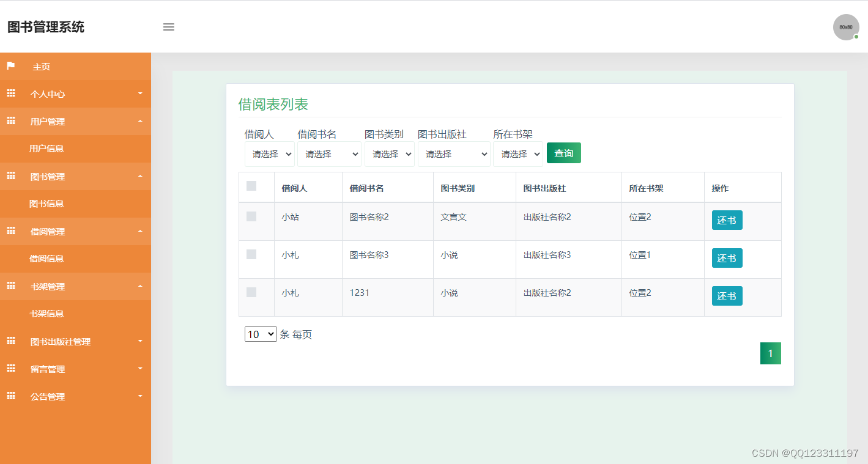Collapse 用户管理 menu arrow

click(x=140, y=121)
